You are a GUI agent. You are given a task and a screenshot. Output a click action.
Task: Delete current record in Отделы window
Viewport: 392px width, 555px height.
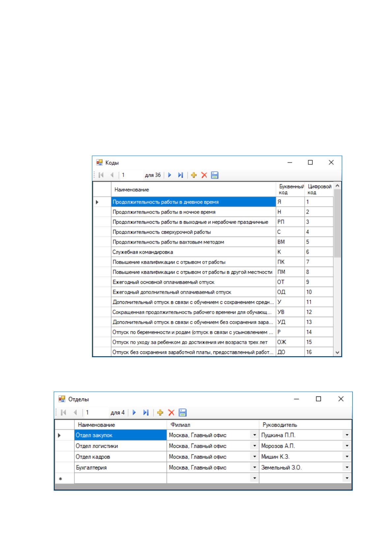click(x=171, y=412)
